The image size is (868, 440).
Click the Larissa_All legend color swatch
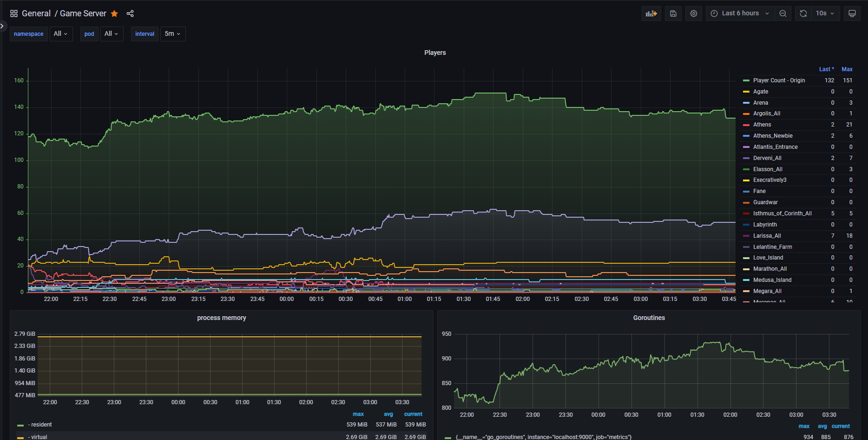tap(746, 236)
